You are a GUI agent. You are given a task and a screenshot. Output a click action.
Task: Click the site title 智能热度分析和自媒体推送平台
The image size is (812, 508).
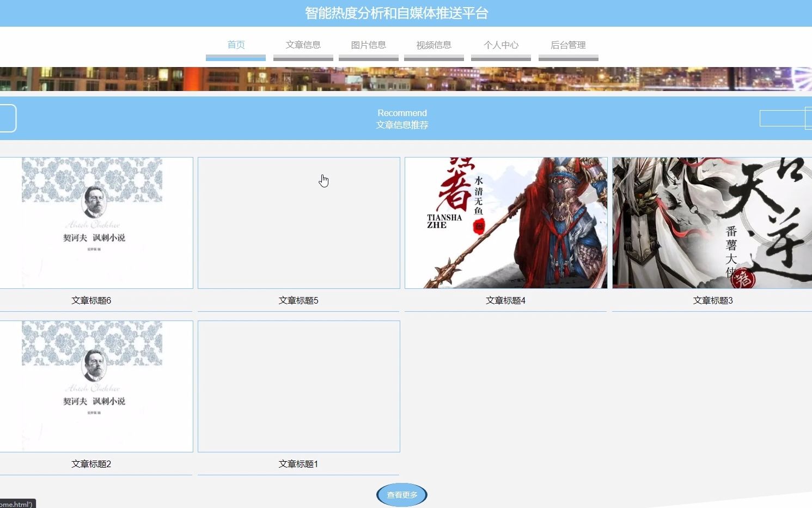pos(396,13)
